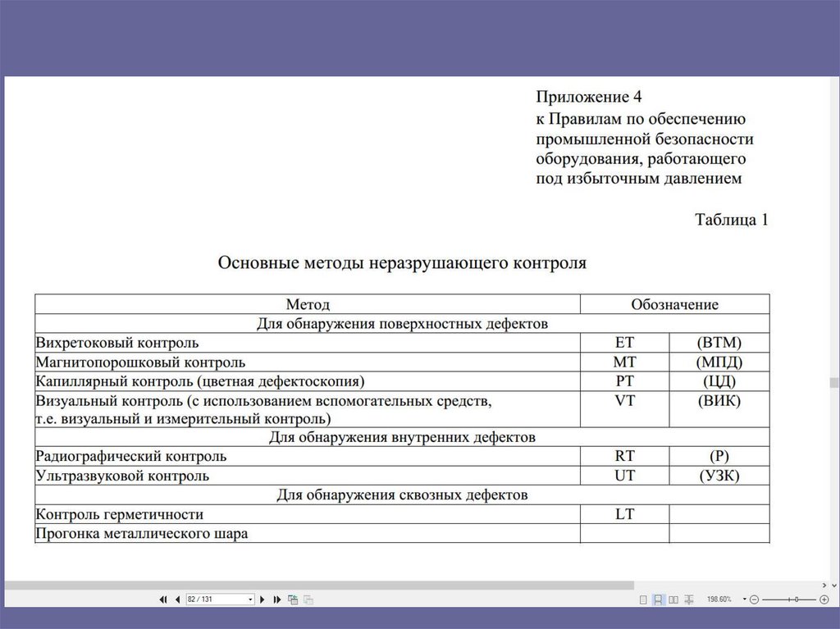Click the '(ЦД)' designation cell
The height and width of the screenshot is (629, 840).
coord(719,381)
